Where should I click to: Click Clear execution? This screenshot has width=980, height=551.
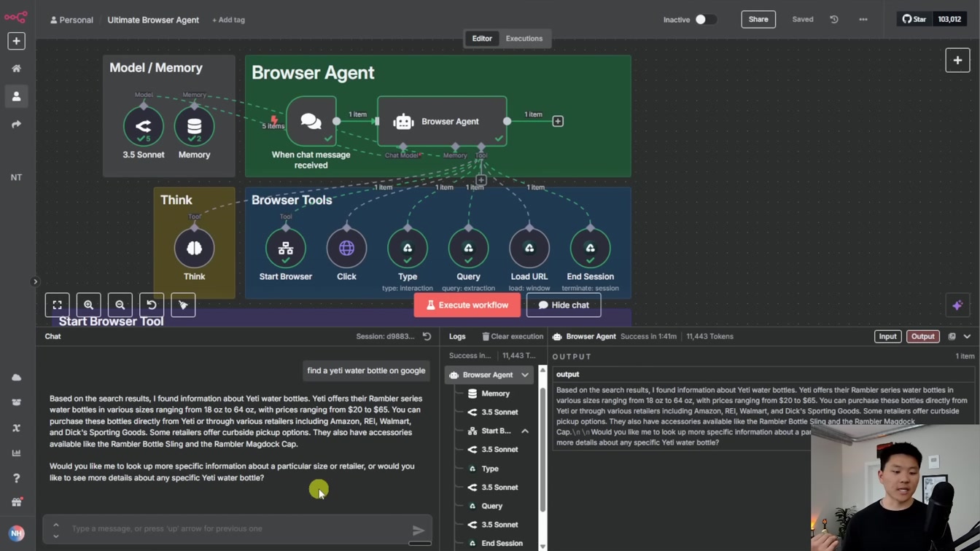[513, 337]
